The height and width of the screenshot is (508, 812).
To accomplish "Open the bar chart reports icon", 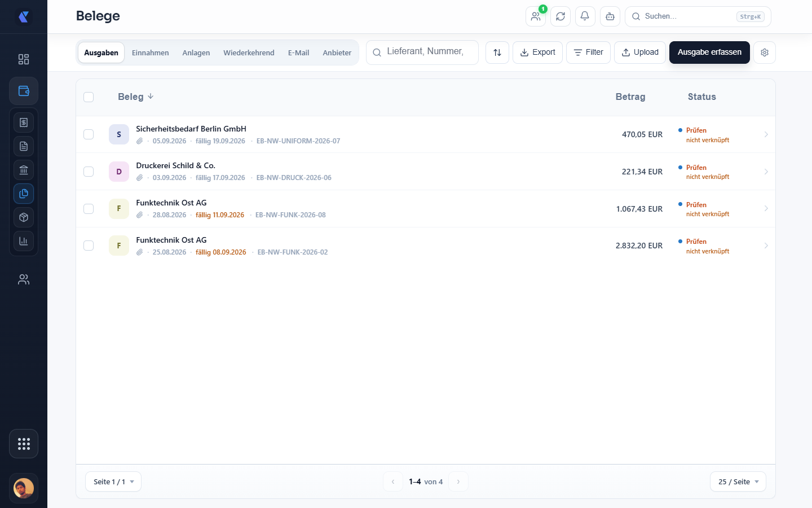I will coord(24,241).
